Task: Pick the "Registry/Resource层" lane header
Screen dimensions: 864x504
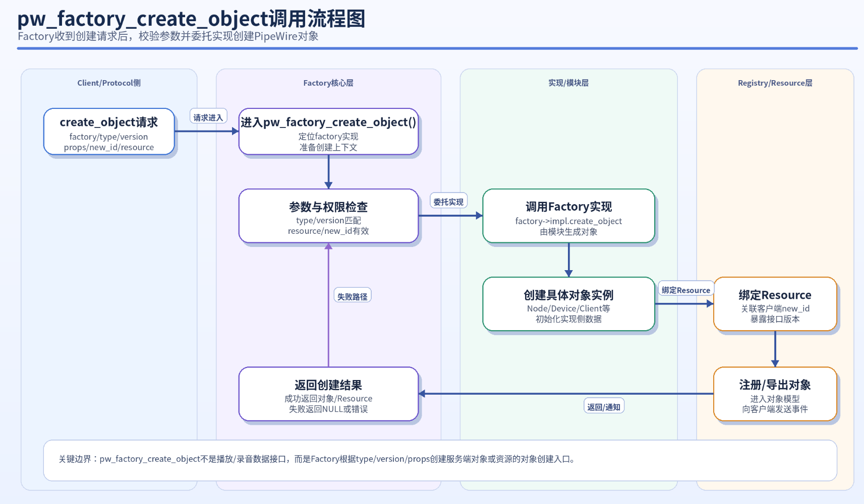Action: [775, 83]
